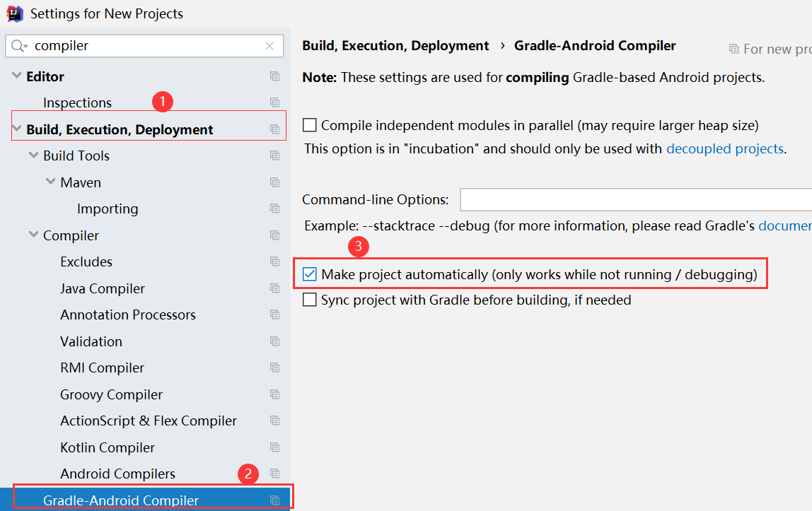Click the search magnifier icon in the settings search box

coord(18,46)
